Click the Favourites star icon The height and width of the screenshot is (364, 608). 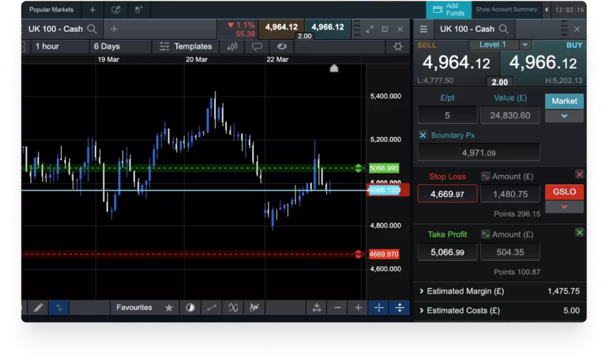[169, 307]
